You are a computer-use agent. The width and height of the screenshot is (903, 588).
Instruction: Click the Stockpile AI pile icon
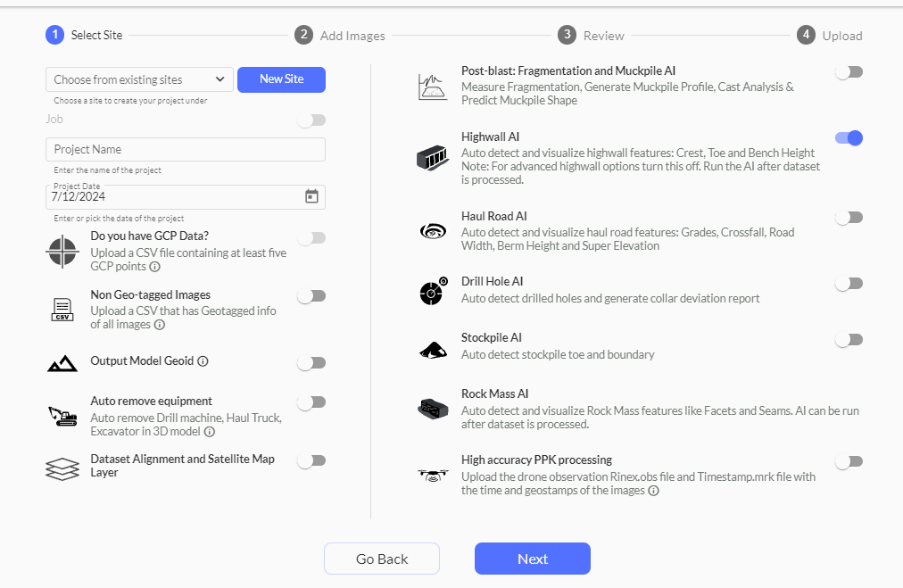(x=434, y=350)
